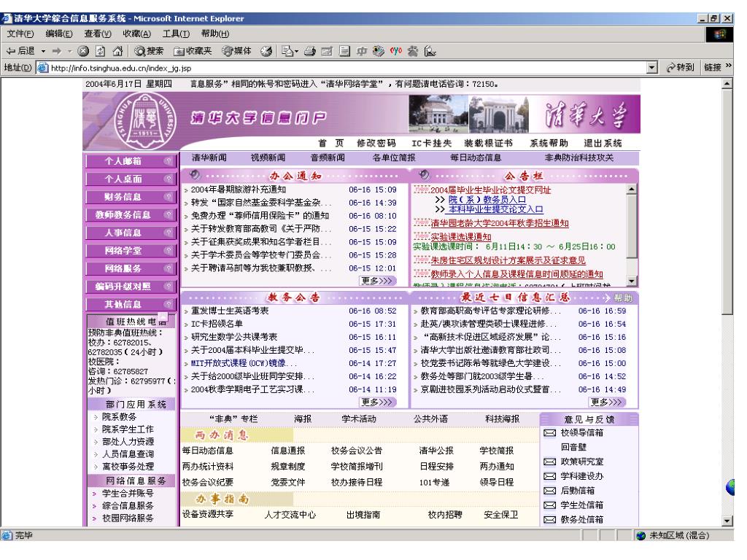
Task: Go to the browser Home page icon
Action: tap(117, 51)
